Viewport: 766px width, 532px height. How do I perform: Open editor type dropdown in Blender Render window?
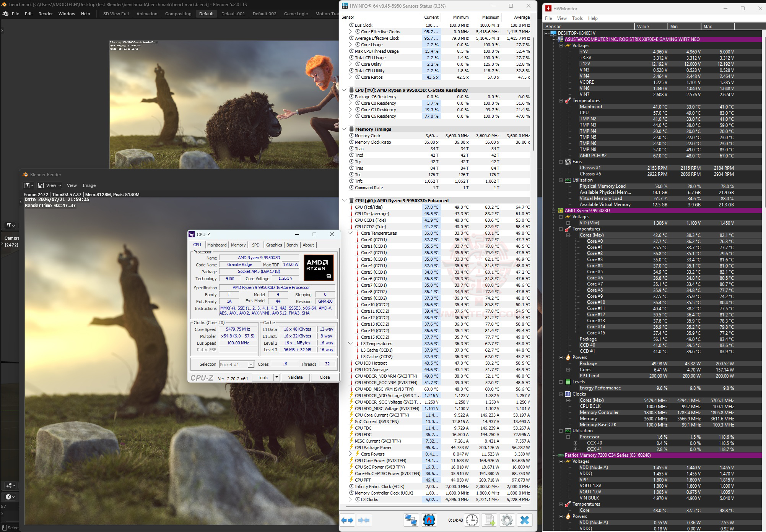(x=29, y=185)
